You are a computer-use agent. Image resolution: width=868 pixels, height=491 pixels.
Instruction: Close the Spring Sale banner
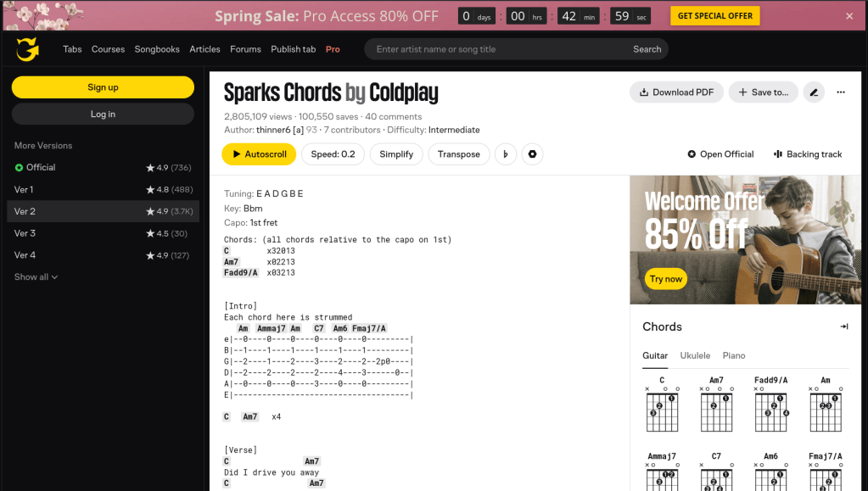point(849,16)
